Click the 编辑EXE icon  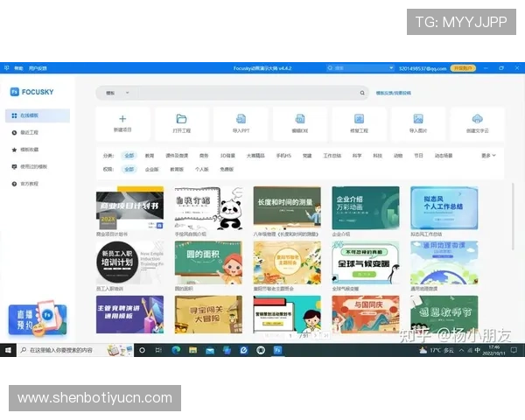[x=300, y=119]
